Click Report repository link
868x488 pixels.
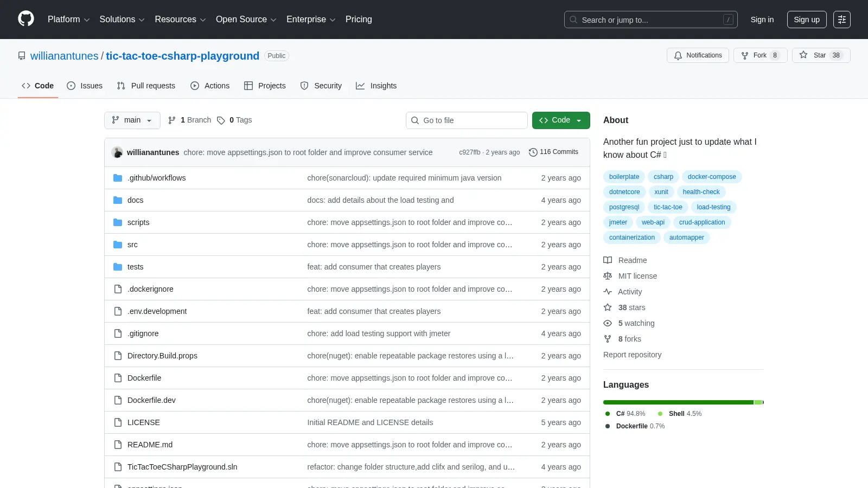point(632,355)
